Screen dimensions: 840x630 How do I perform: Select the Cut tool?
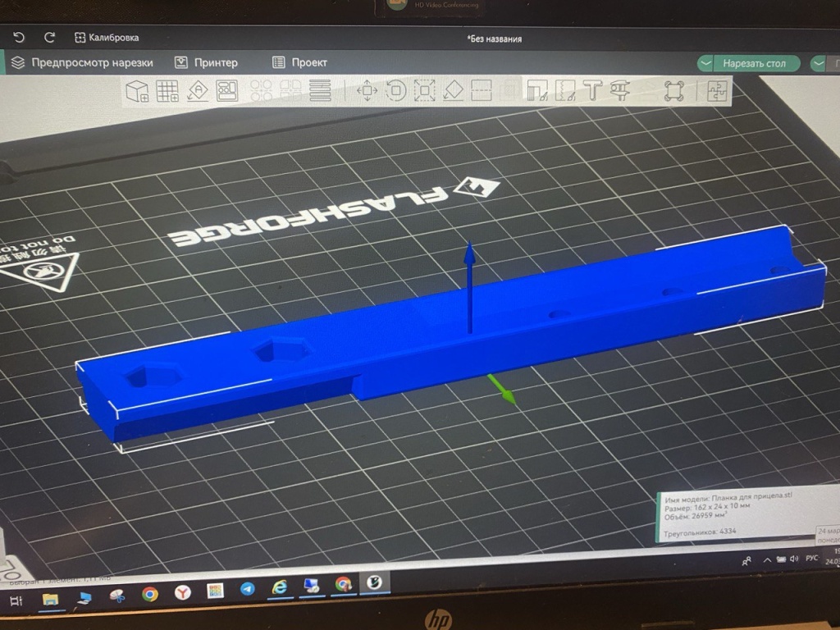[x=481, y=90]
